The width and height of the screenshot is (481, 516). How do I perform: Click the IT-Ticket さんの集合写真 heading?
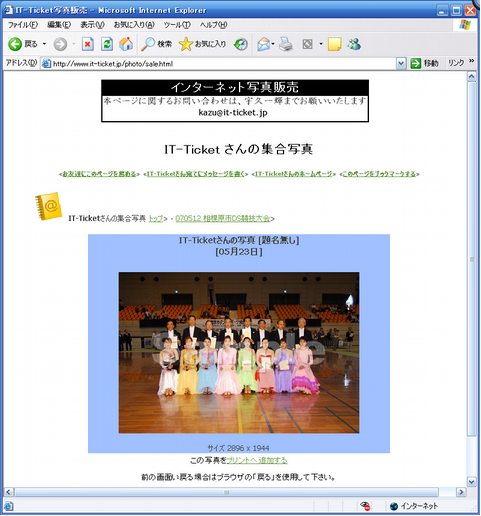pyautogui.click(x=239, y=149)
